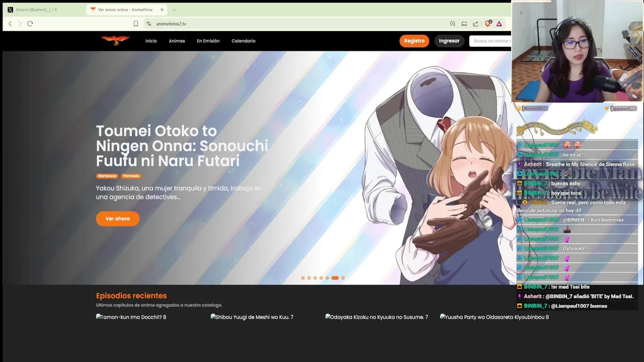Open Shibou Yuugi de Meshi wo Kuu. 7

pos(252,317)
